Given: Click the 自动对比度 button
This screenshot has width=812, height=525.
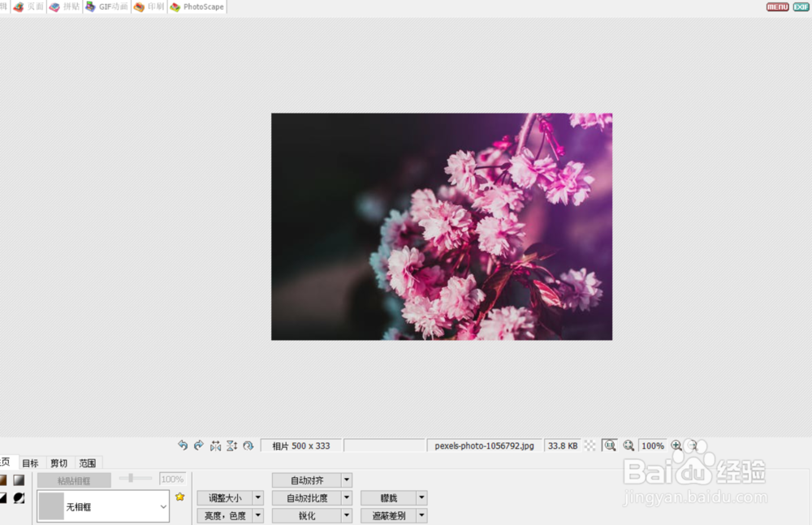Looking at the screenshot, I should pos(307,498).
